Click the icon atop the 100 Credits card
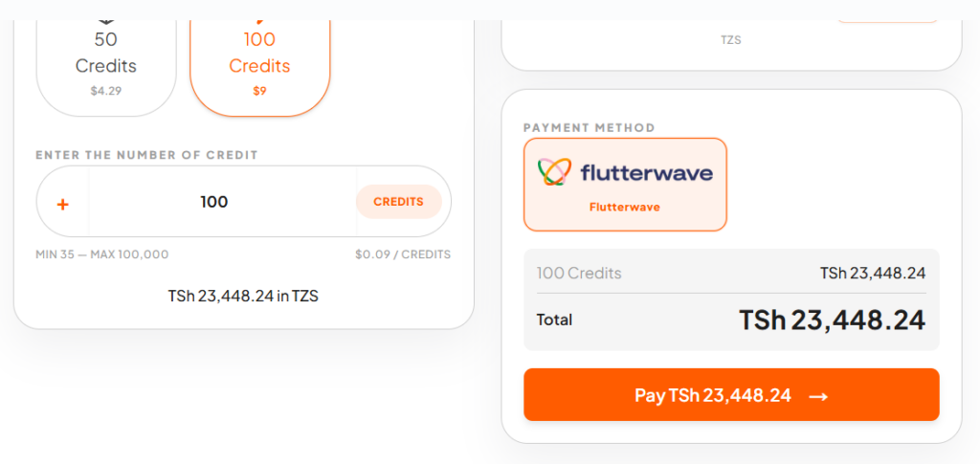Screen dimensions: 980x464 [x=259, y=20]
